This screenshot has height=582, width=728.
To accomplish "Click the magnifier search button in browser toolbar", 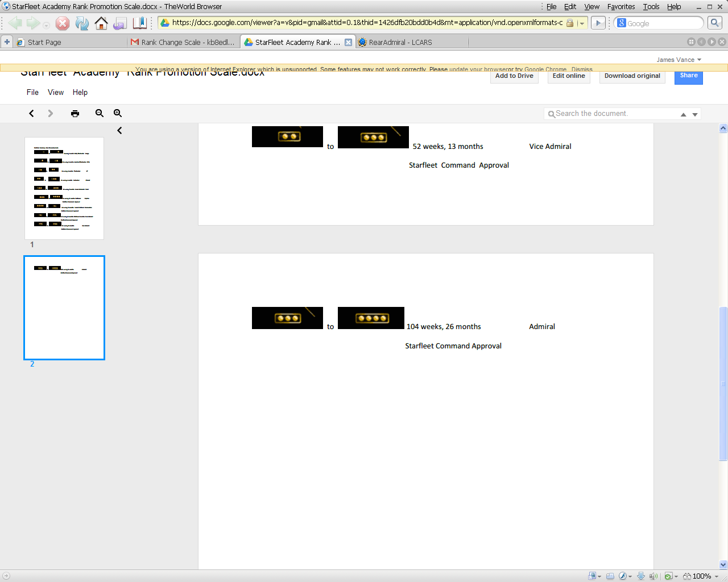I will (x=715, y=23).
